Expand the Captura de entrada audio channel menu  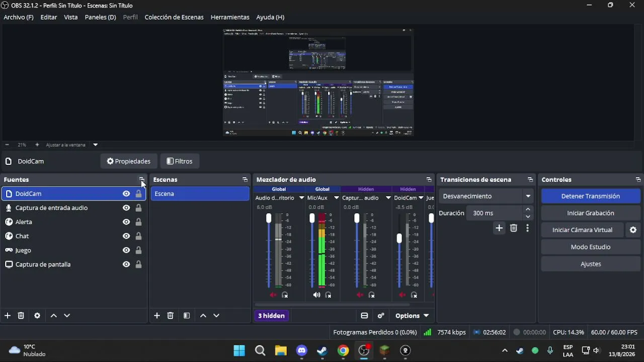388,198
